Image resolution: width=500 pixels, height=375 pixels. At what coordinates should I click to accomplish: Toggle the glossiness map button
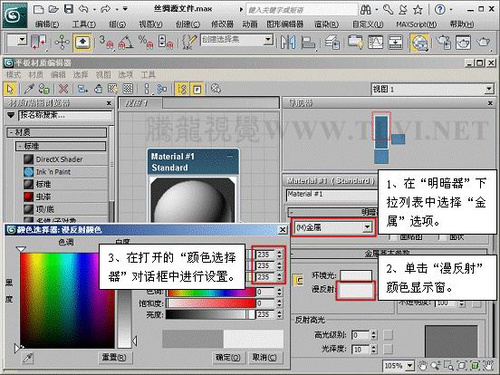coord(388,349)
